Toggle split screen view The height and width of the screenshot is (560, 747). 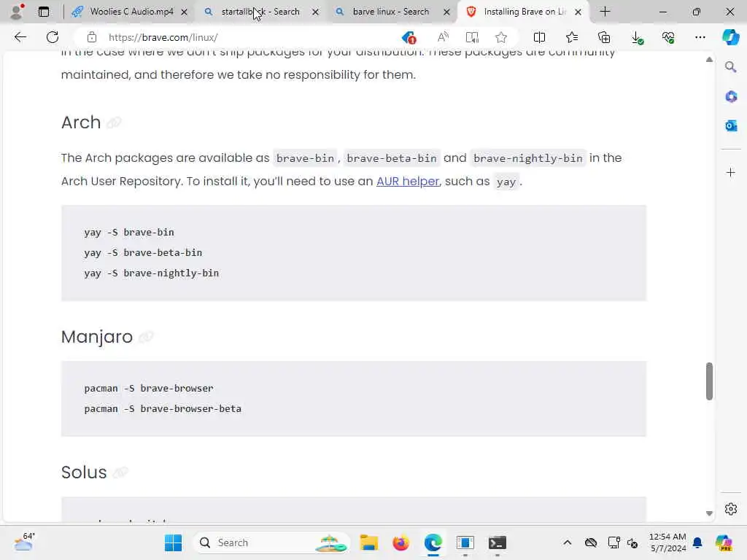tap(539, 37)
